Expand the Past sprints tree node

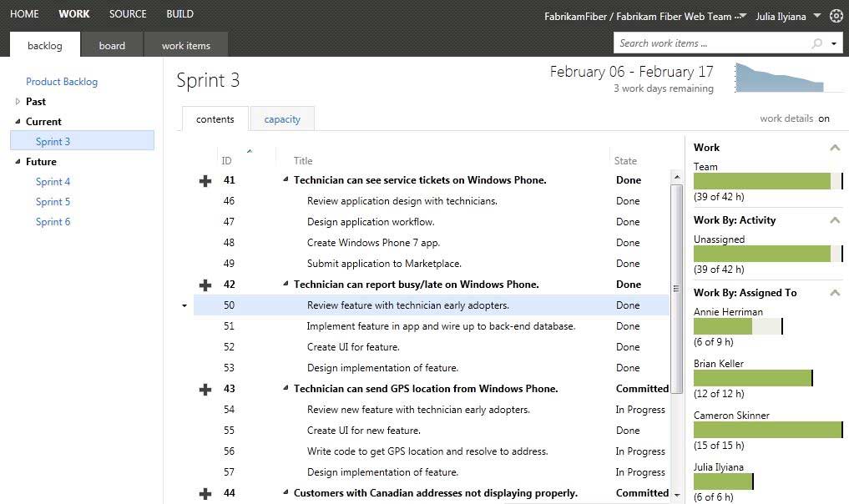click(x=18, y=101)
